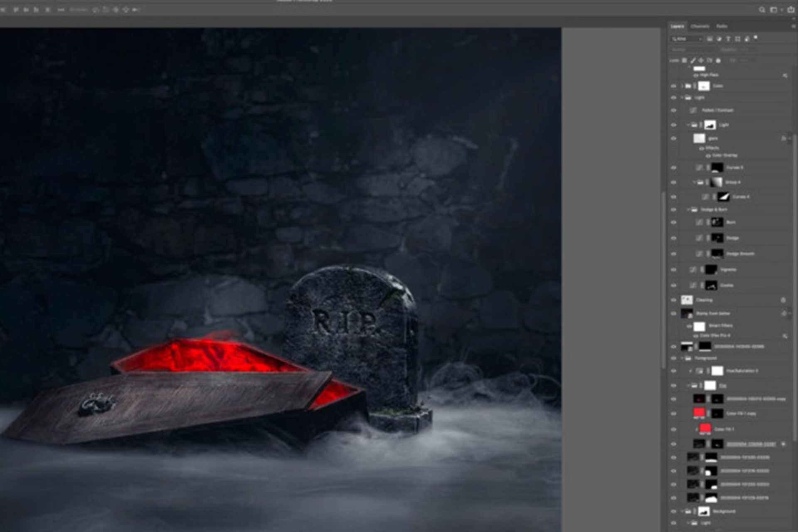This screenshot has width=798, height=532.
Task: Expand the Color group
Action: click(682, 86)
